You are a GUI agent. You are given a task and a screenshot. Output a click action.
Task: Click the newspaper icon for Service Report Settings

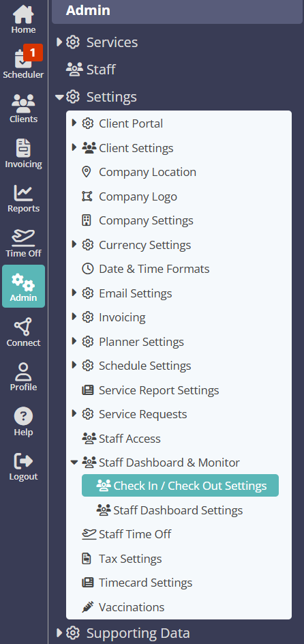[88, 390]
